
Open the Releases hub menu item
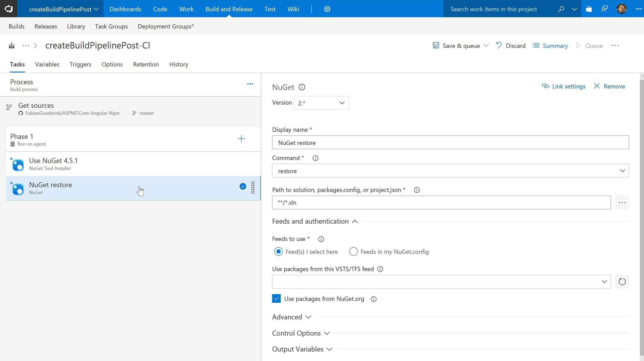tap(46, 26)
